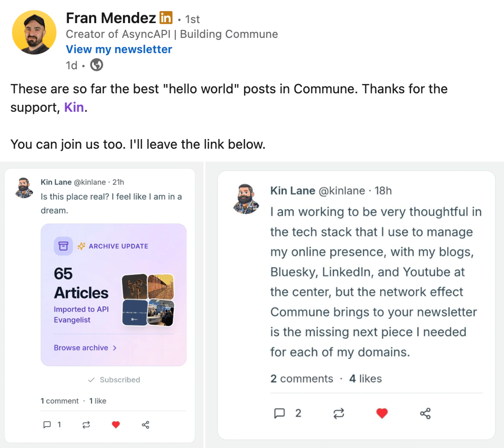504x448 pixels.
Task: Click the comment icon on left post
Action: [x=47, y=424]
